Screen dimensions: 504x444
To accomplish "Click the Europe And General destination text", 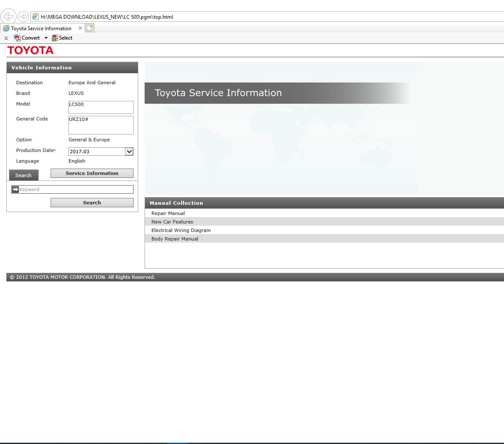I will click(92, 83).
